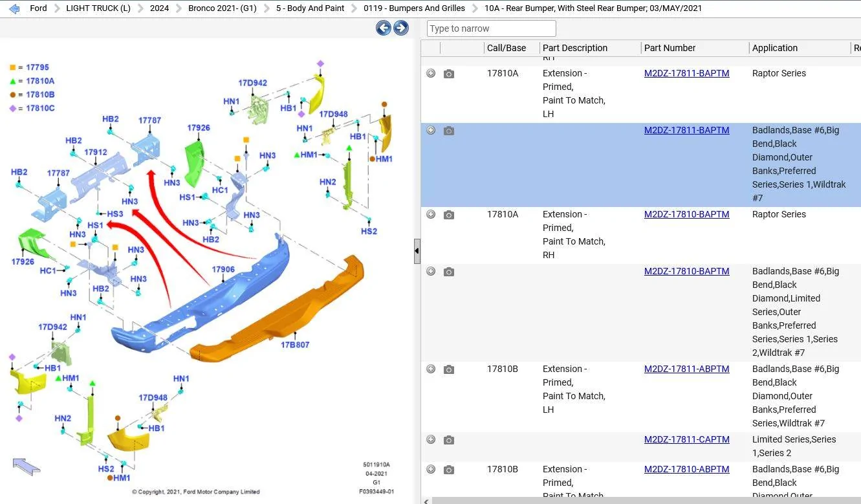Image resolution: width=861 pixels, height=504 pixels.
Task: Open camera image for Raptor Series M2DZ-17810-BAPTM
Action: click(x=449, y=215)
